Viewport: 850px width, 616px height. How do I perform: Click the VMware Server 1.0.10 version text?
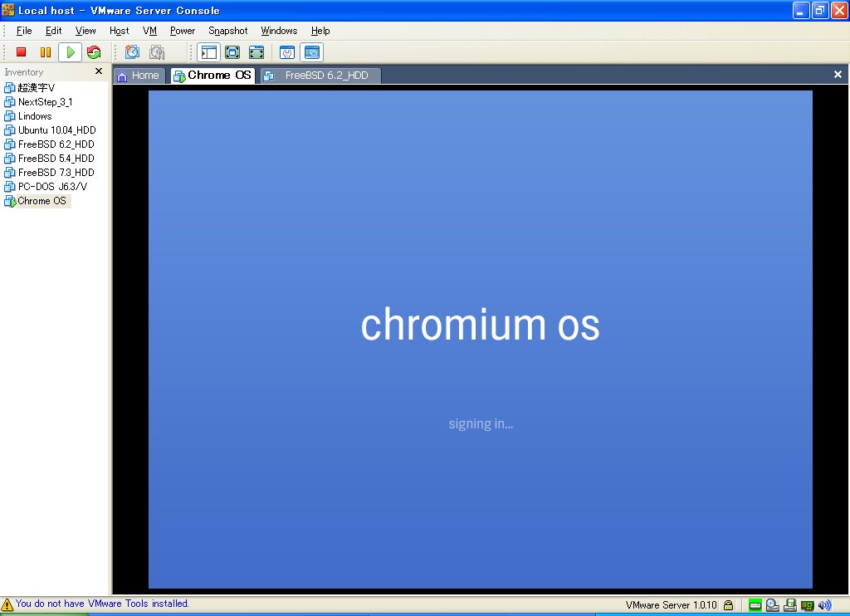pos(671,605)
